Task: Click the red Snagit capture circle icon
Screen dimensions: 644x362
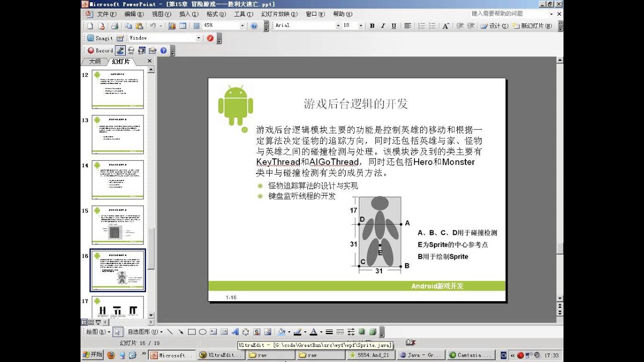Action: (x=210, y=38)
